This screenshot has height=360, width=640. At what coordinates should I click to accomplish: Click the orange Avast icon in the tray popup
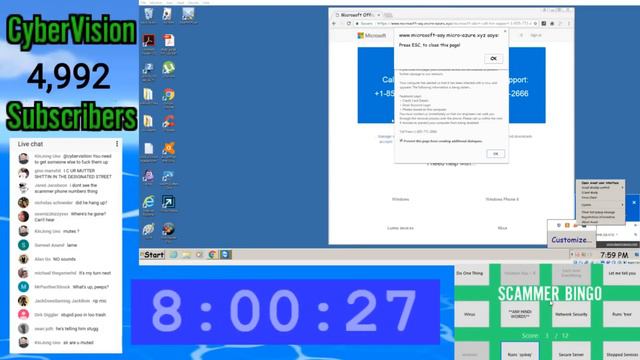pyautogui.click(x=567, y=225)
